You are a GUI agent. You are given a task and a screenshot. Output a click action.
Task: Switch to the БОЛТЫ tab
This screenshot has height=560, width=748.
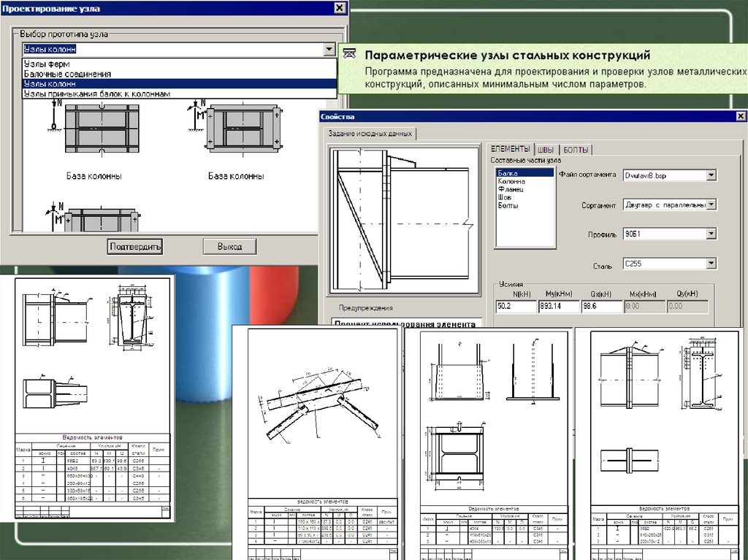(x=576, y=150)
